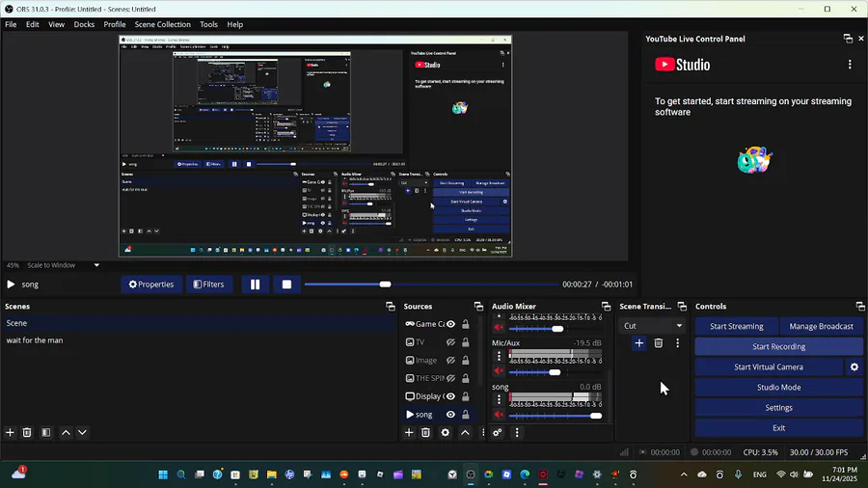Toggle lock on Game Capture source
Viewport: 868px width, 488px height.
tap(466, 324)
